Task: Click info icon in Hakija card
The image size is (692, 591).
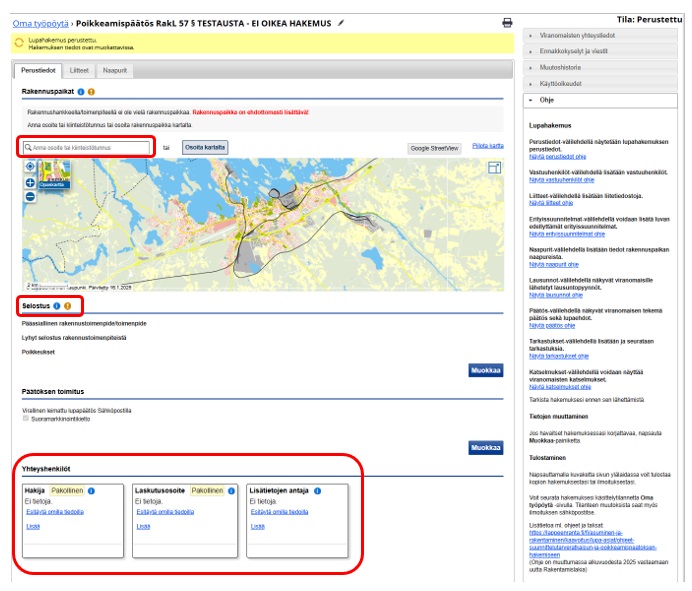Action: [x=91, y=491]
